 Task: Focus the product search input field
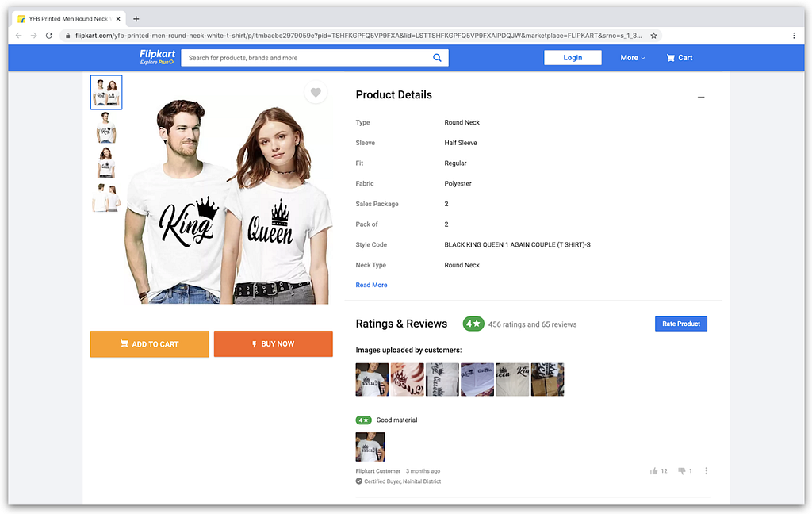tap(307, 58)
